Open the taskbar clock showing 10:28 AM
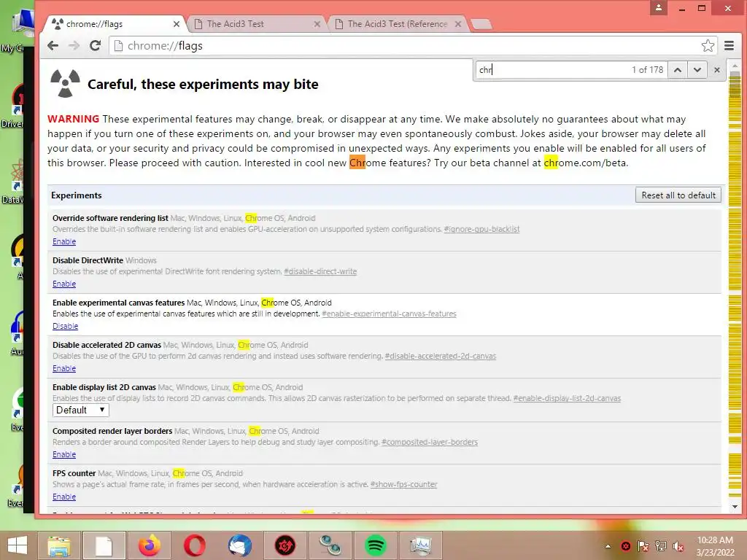Screen dimensions: 747x560 pyautogui.click(x=715, y=545)
